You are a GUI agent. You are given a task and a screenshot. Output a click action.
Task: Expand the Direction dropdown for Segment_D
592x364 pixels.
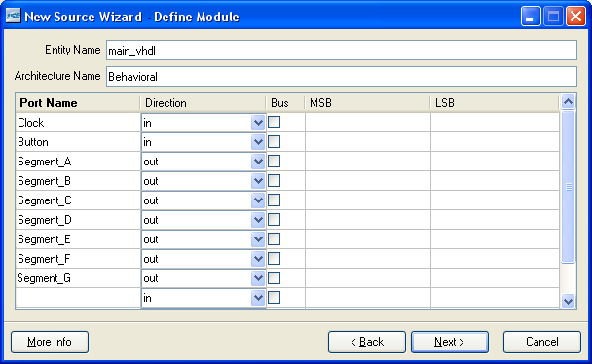tap(258, 220)
